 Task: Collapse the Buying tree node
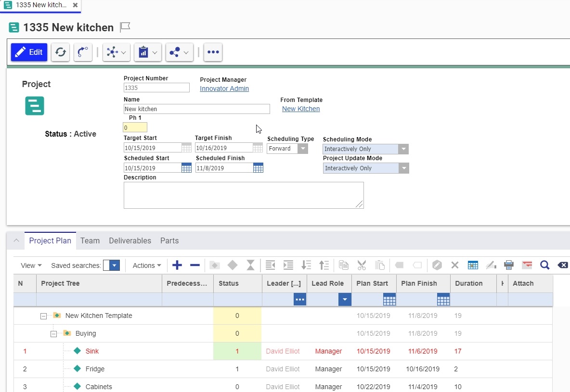point(53,334)
